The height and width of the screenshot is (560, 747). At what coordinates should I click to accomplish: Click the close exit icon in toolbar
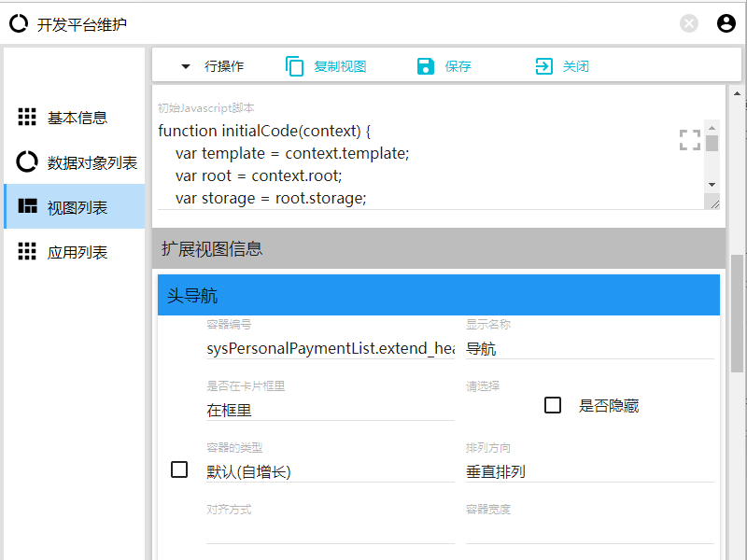(x=543, y=66)
